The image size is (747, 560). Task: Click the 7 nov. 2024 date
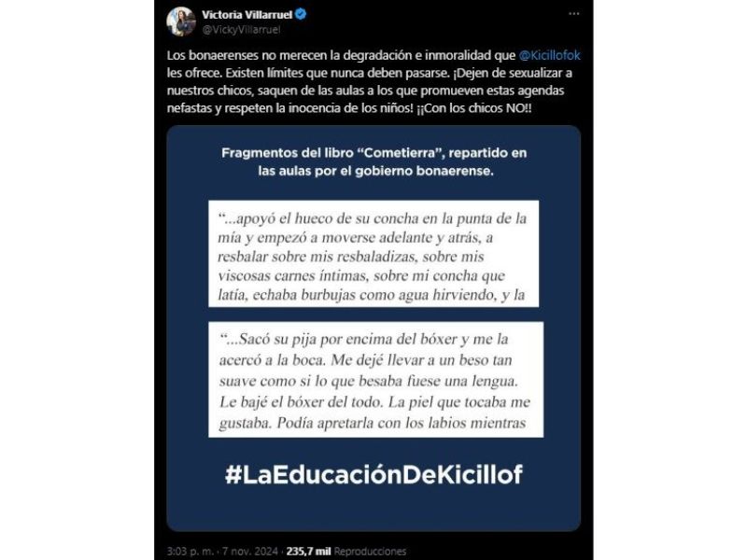tap(250, 552)
